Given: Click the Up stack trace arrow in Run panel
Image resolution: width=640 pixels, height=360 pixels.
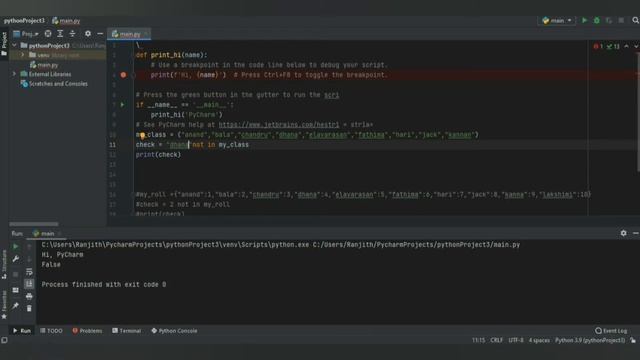Looking at the screenshot, I should [29, 247].
